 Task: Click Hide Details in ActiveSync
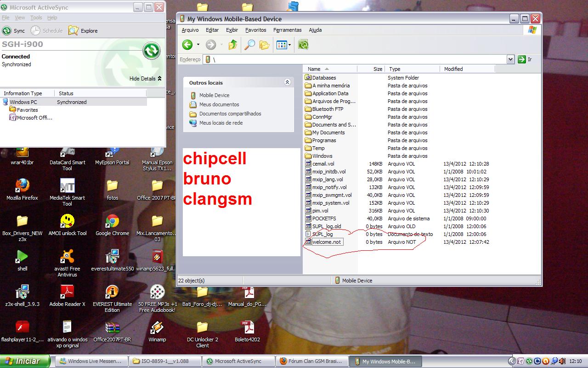(145, 79)
